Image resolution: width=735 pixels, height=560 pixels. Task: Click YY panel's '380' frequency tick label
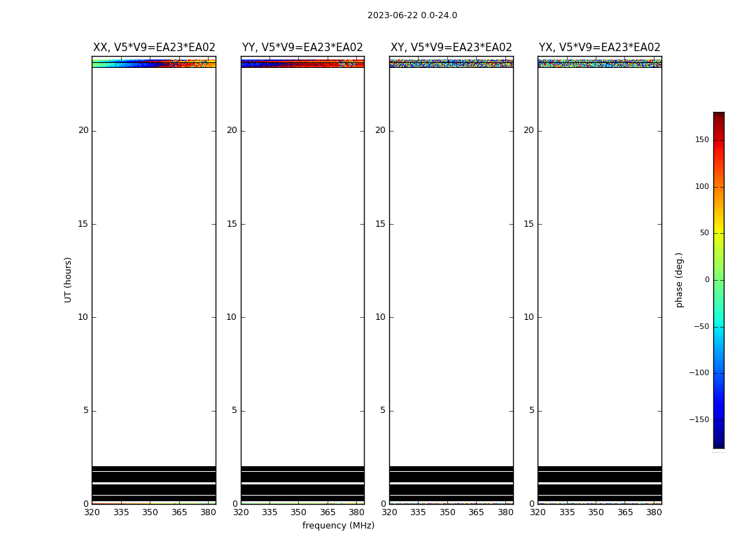point(357,512)
